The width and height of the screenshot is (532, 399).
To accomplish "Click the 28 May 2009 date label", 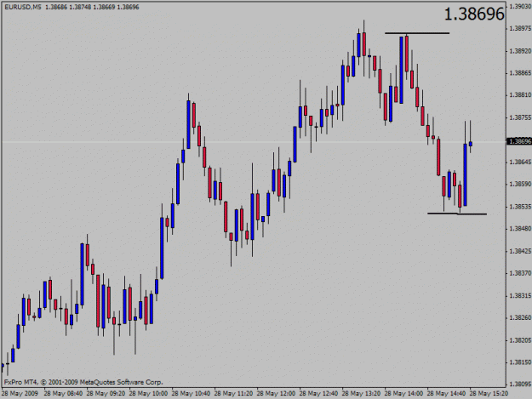I will click(20, 394).
